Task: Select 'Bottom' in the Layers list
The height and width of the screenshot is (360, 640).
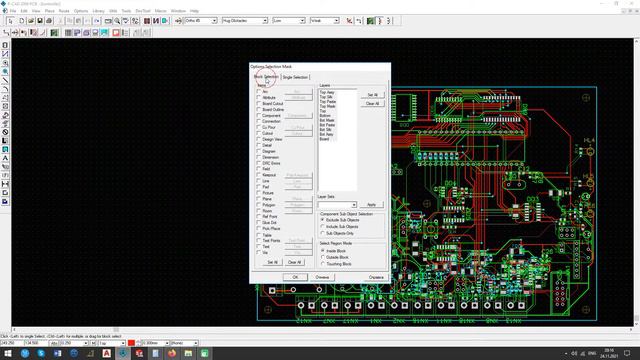Action: [x=325, y=116]
